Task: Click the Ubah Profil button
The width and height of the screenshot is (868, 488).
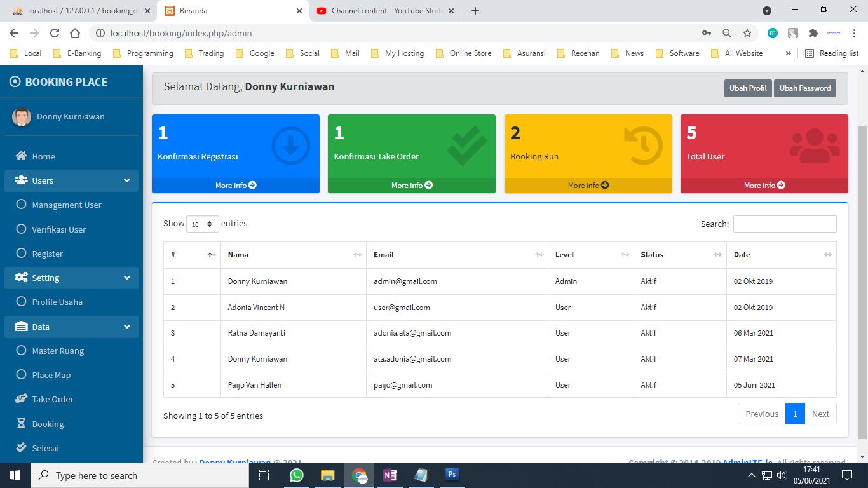Action: point(747,88)
